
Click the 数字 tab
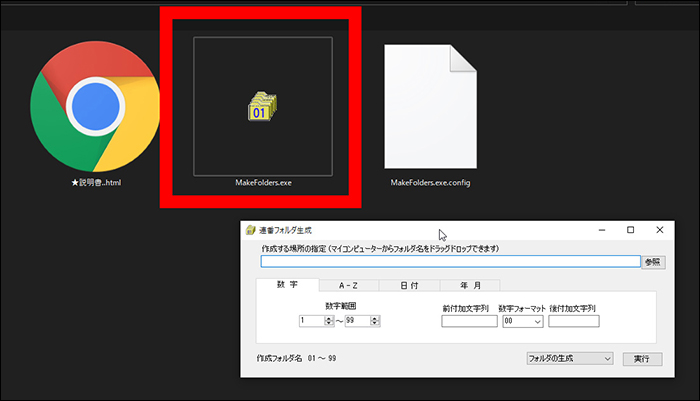pos(287,285)
